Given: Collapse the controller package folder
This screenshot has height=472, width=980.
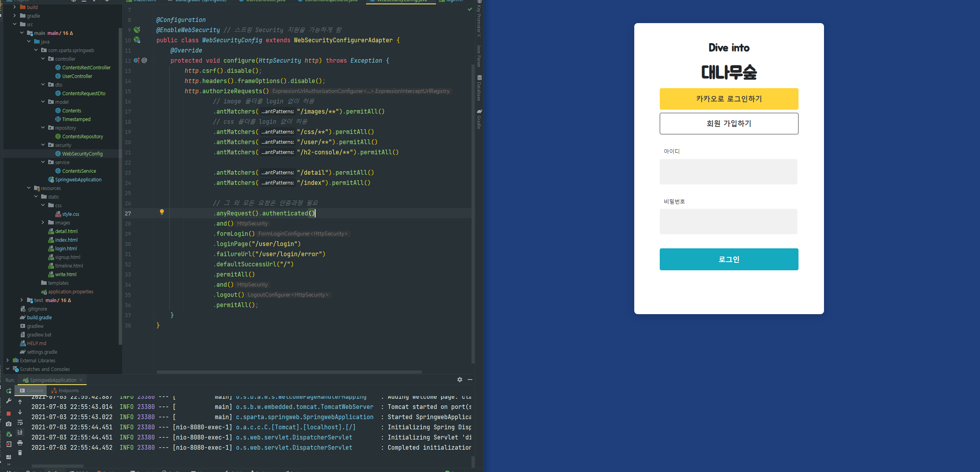Looking at the screenshot, I should (x=43, y=59).
